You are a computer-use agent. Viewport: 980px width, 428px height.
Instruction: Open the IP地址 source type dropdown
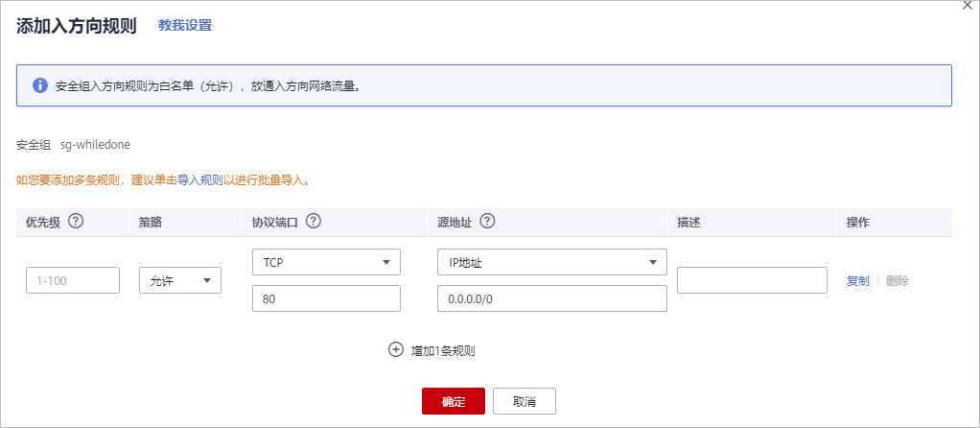(x=551, y=262)
